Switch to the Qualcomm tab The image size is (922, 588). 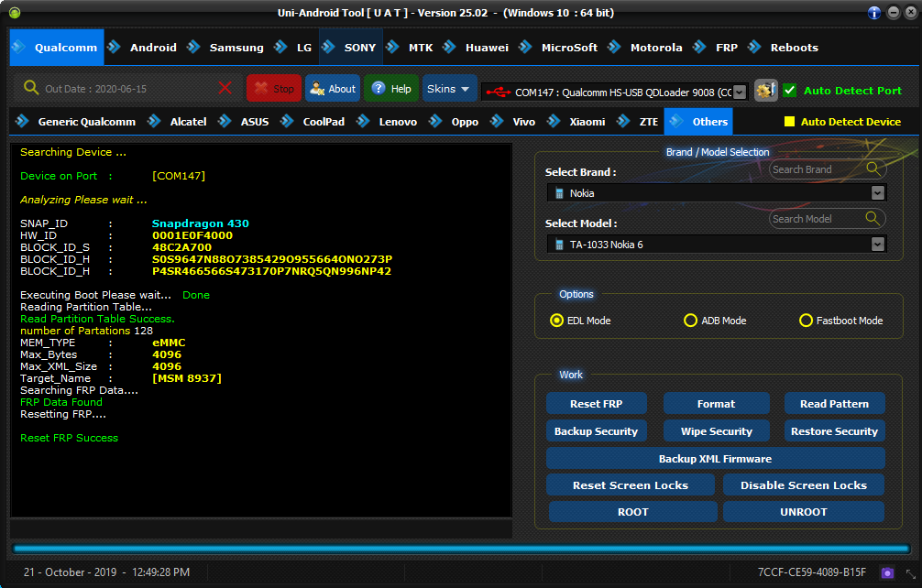tap(57, 47)
